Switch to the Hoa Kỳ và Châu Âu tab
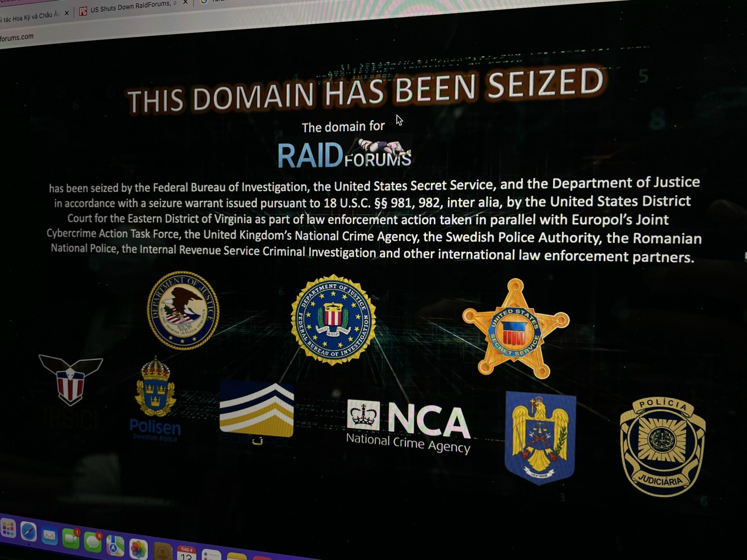This screenshot has height=560, width=747. (x=31, y=16)
